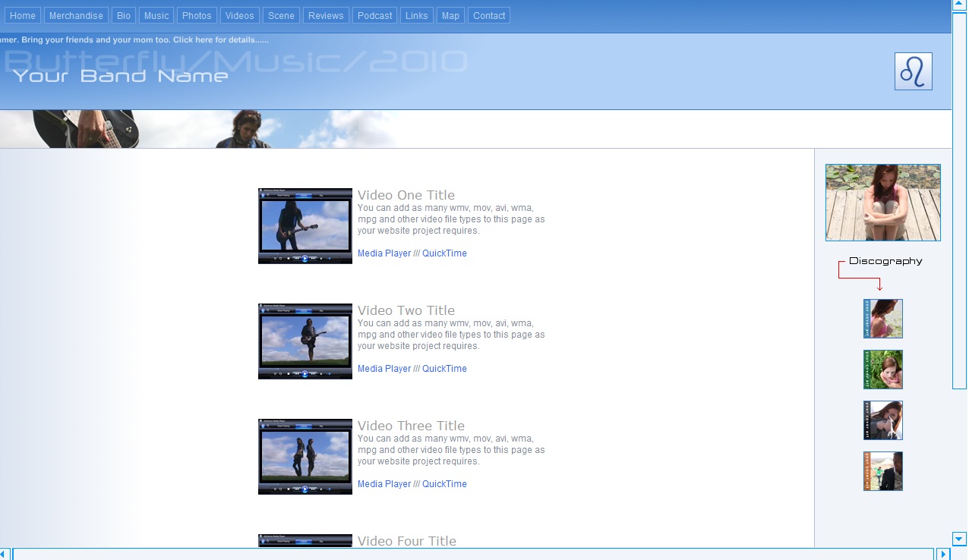Click the vertical scrollbar up arrow

click(x=960, y=6)
